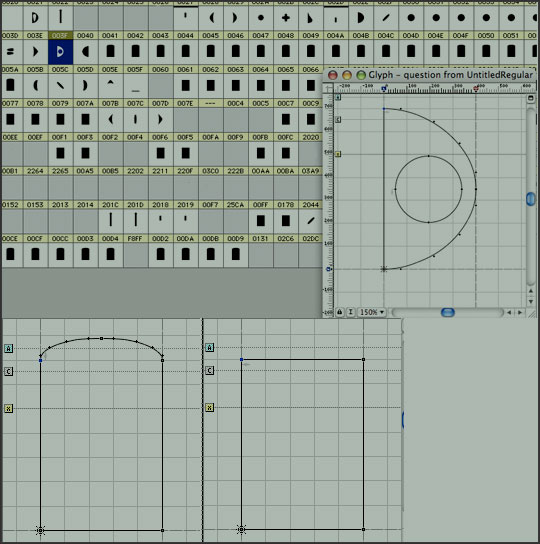Select the tall quote glyph cell 201C
The width and height of the screenshot is (540, 544).
[110, 221]
